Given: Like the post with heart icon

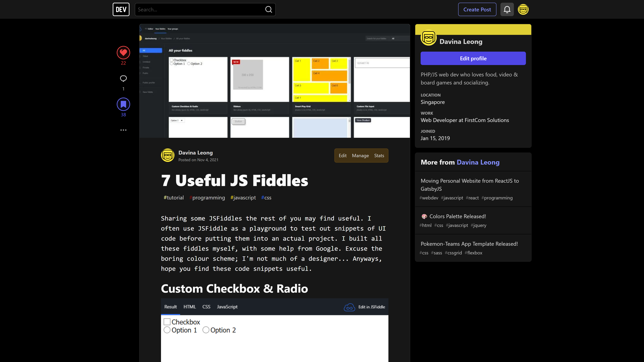Looking at the screenshot, I should point(123,52).
